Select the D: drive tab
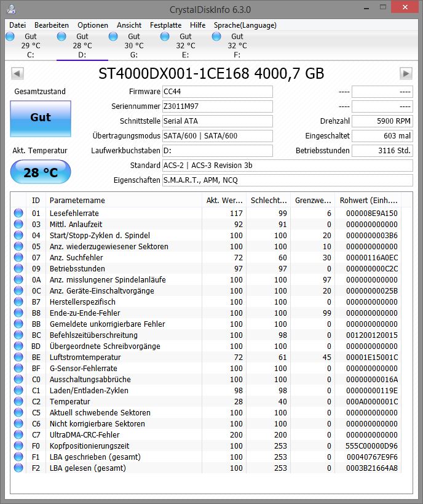This screenshot has width=423, height=504. (x=82, y=46)
